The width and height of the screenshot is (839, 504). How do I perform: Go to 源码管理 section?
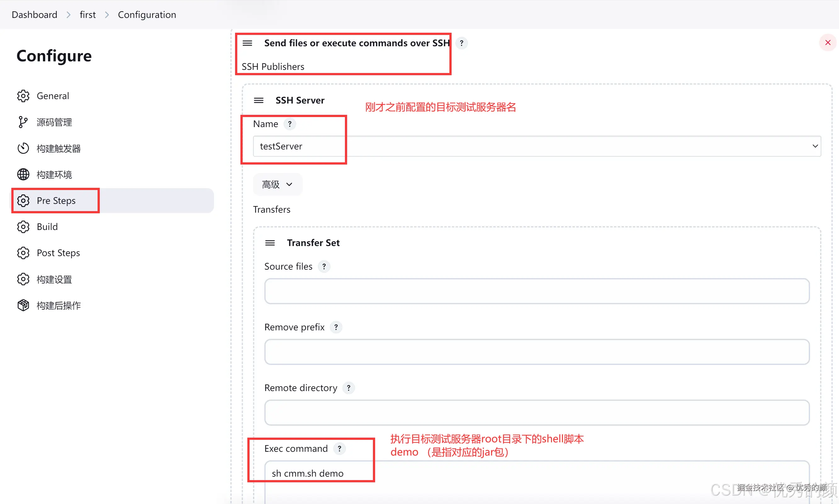pos(54,122)
